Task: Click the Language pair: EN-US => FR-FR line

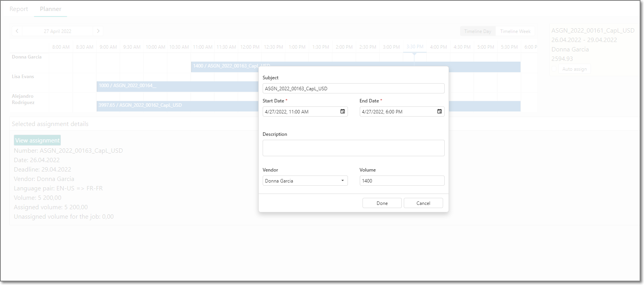Action: pos(58,188)
